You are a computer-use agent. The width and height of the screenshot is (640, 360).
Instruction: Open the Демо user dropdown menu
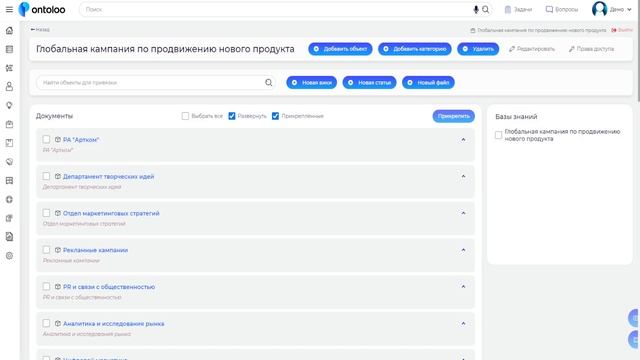click(x=620, y=9)
